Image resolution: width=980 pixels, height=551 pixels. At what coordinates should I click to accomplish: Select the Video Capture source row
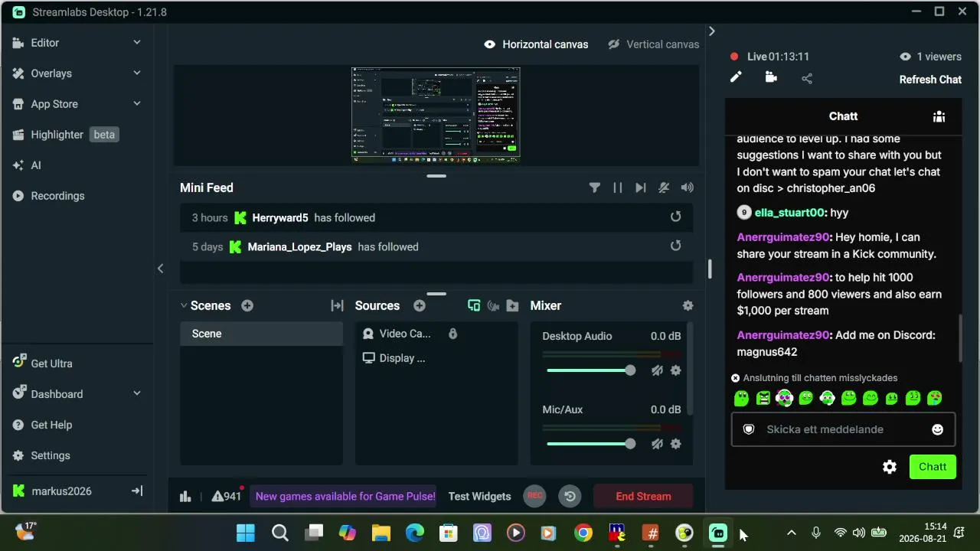pos(436,334)
